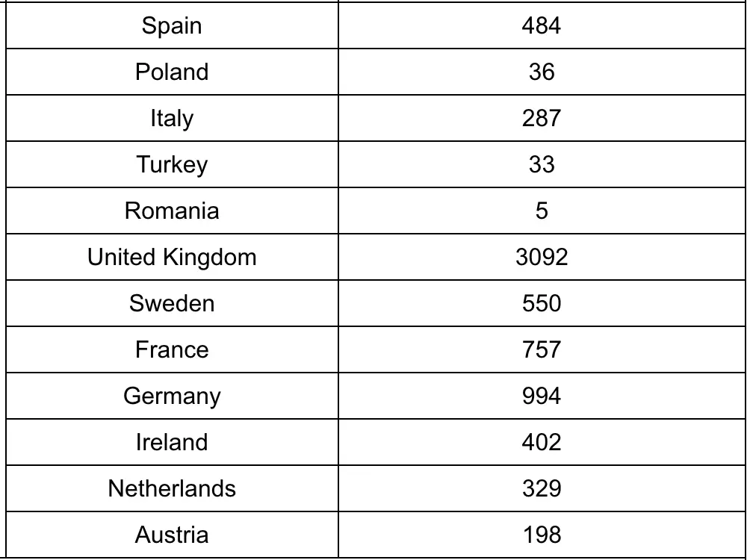Select the Italy cell
Image resolution: width=750 pixels, height=560 pixels.
tap(172, 119)
